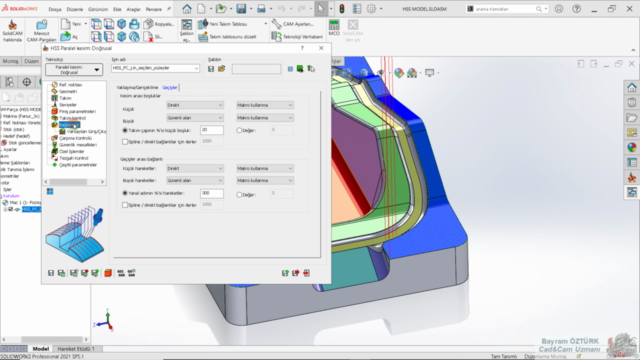Click the options gear icon
The image size is (640, 360).
371,9
